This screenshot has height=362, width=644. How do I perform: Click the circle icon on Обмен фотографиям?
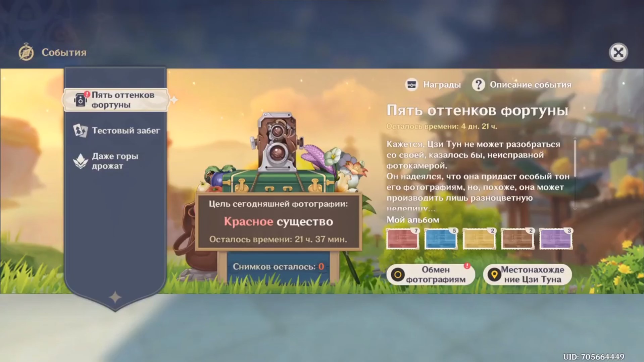click(x=398, y=275)
